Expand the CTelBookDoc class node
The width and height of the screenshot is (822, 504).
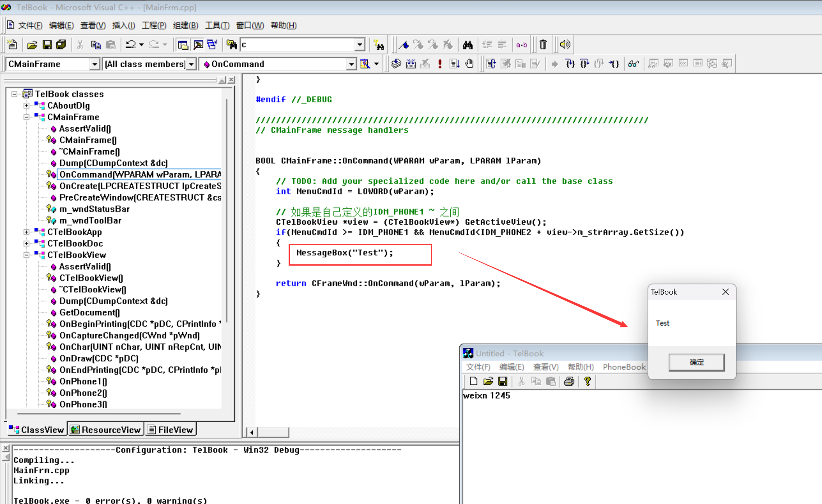pos(26,243)
